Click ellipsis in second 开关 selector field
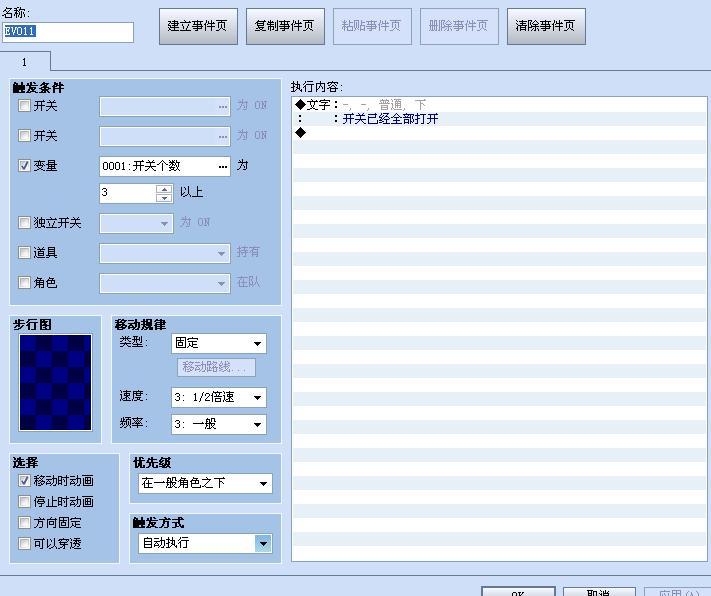 pyautogui.click(x=223, y=137)
